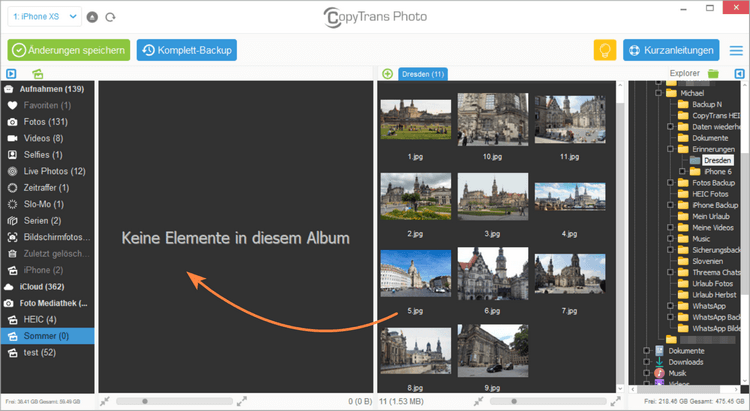Expand the WhatsApp folder tree node

point(670,306)
